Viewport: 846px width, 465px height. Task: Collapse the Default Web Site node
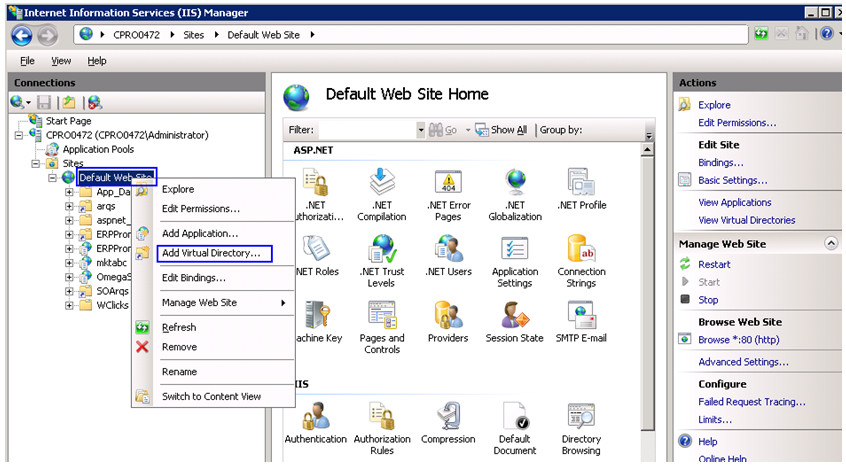pyautogui.click(x=52, y=177)
